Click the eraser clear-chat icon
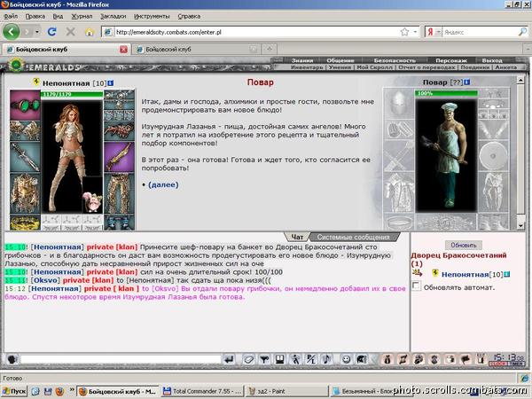This screenshot has width=532, height=399. [248, 359]
